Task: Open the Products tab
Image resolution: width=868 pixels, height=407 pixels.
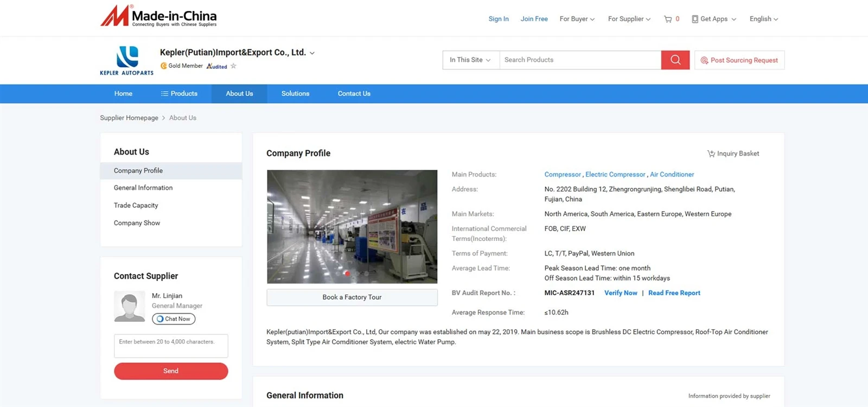Action: 179,94
